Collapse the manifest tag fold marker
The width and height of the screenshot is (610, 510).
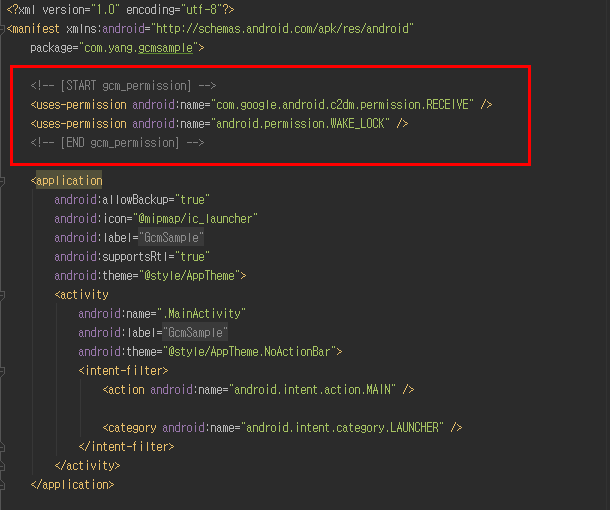point(2,29)
